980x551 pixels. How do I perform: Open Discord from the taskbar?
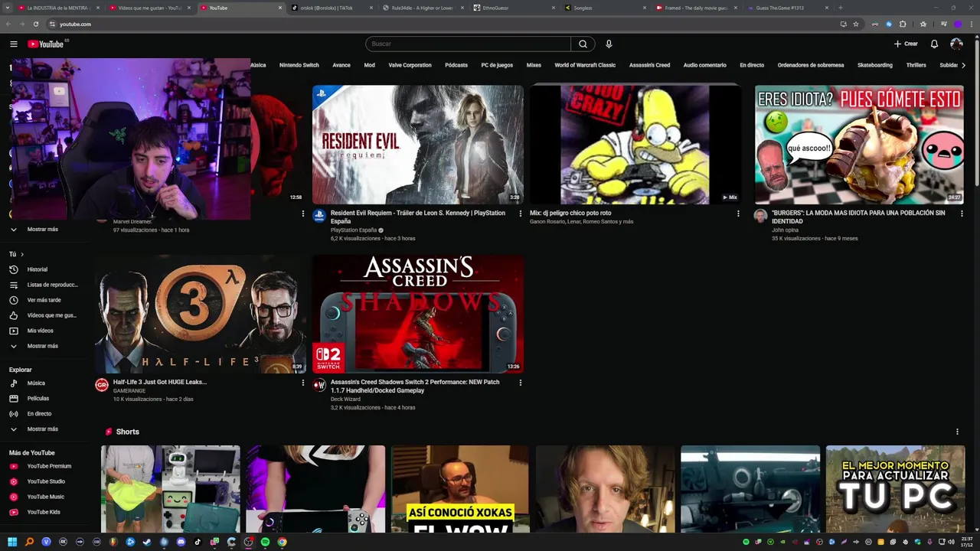(x=181, y=542)
